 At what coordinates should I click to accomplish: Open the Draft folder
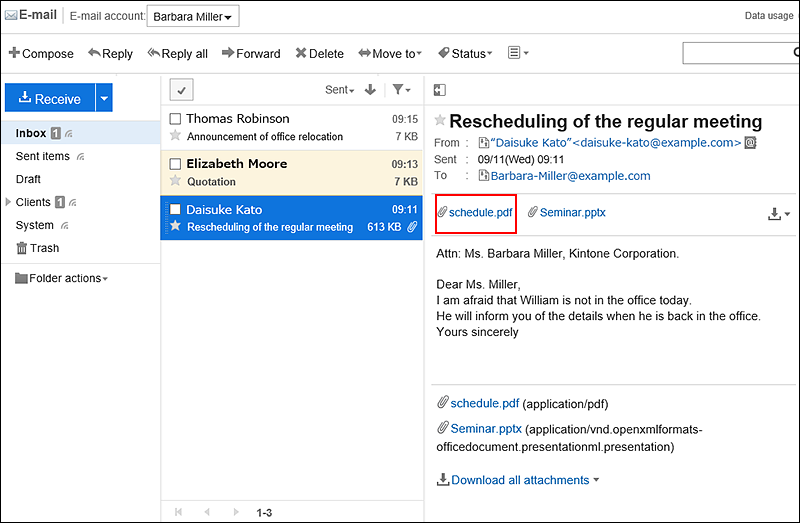click(28, 179)
